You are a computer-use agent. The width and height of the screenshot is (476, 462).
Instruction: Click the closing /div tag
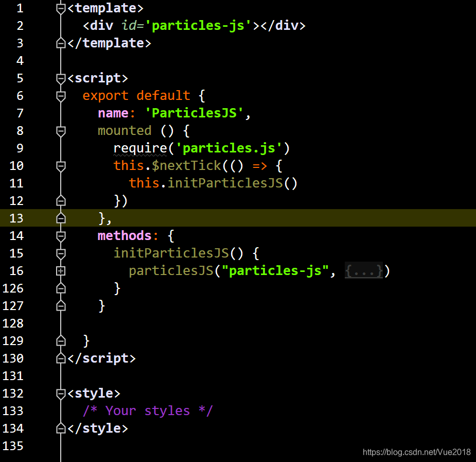pyautogui.click(x=283, y=26)
